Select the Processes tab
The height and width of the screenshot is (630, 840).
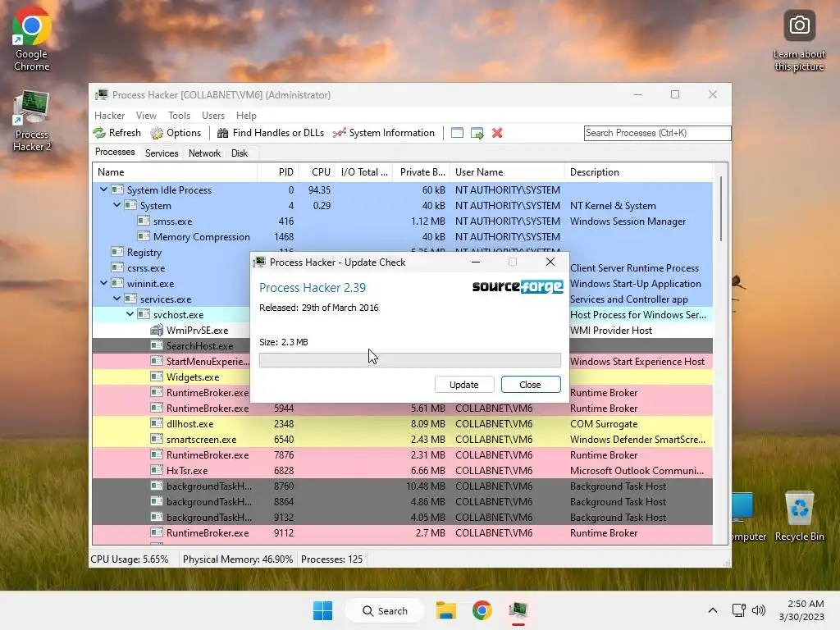point(115,152)
